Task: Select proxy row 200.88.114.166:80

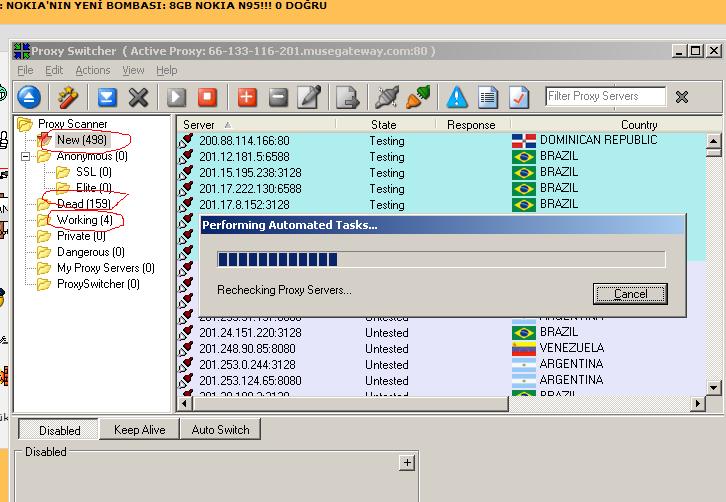Action: [x=442, y=140]
